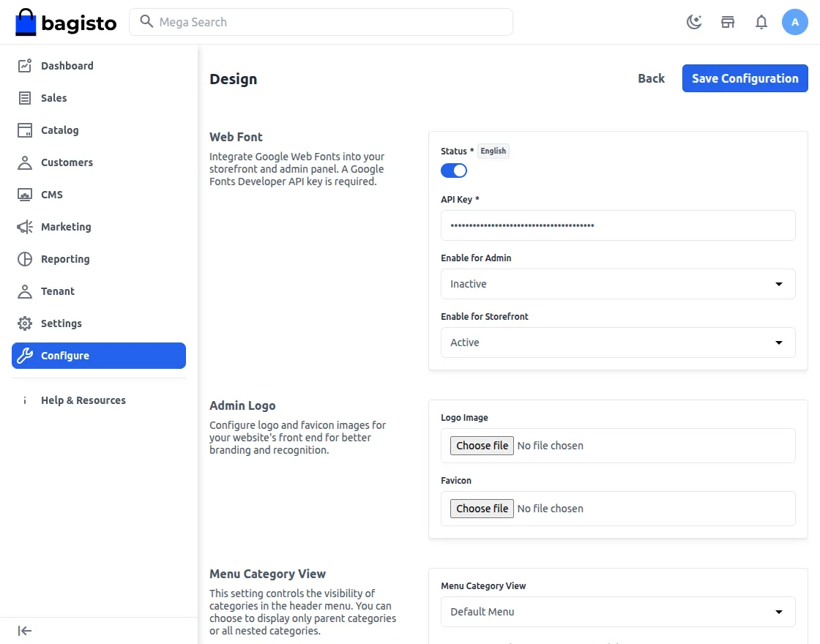Collapse the sidebar with arrow icon
This screenshot has width=820, height=644.
tap(25, 631)
